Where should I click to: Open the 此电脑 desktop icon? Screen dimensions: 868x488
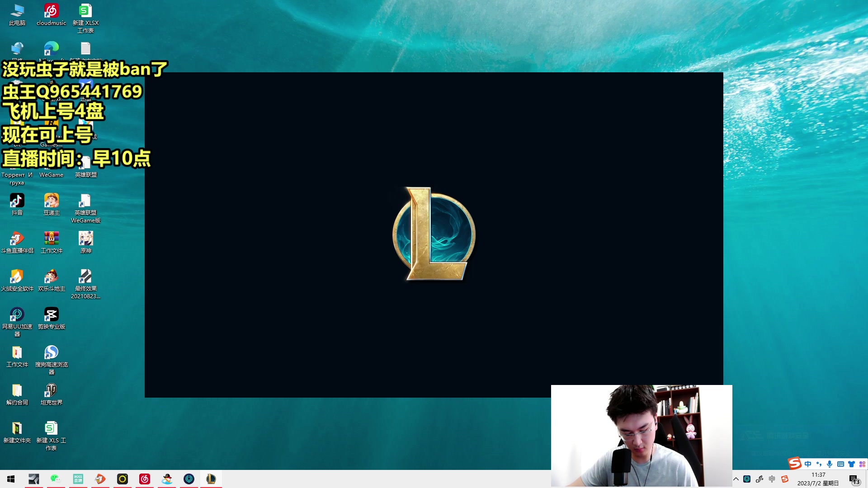coord(17,14)
